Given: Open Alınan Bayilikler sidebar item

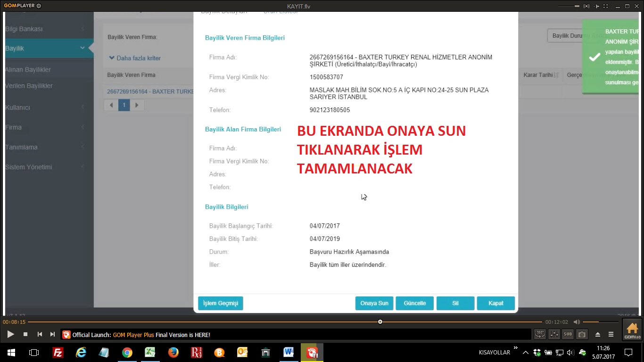Looking at the screenshot, I should (x=28, y=69).
